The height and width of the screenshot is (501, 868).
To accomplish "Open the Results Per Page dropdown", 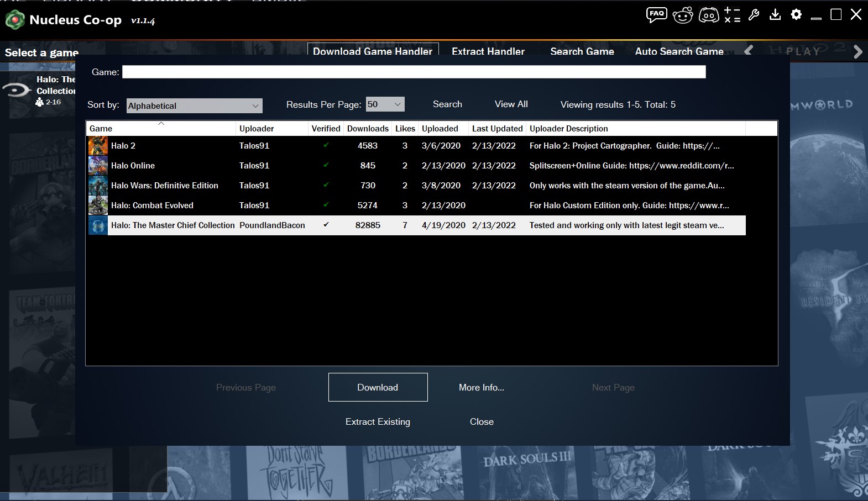I will pyautogui.click(x=385, y=104).
